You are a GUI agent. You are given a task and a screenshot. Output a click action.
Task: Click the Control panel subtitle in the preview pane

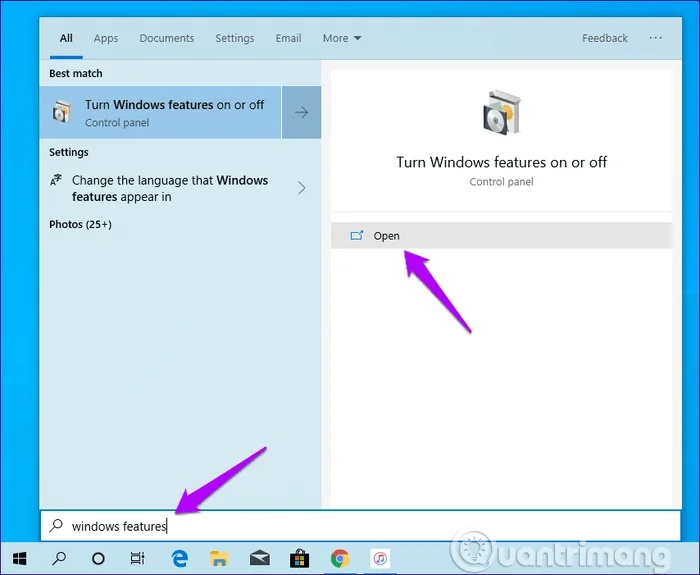click(x=501, y=182)
